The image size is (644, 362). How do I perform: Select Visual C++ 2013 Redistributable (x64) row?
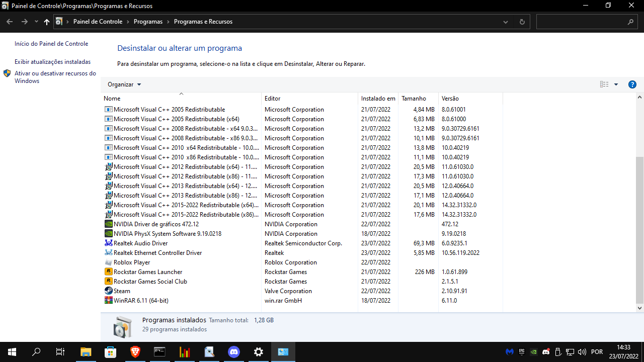(x=302, y=186)
